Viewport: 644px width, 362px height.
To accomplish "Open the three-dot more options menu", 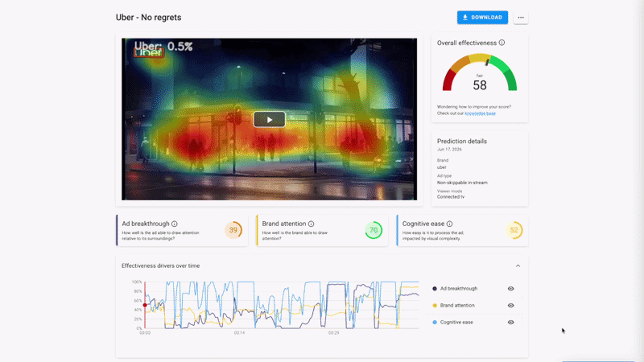I will click(521, 17).
